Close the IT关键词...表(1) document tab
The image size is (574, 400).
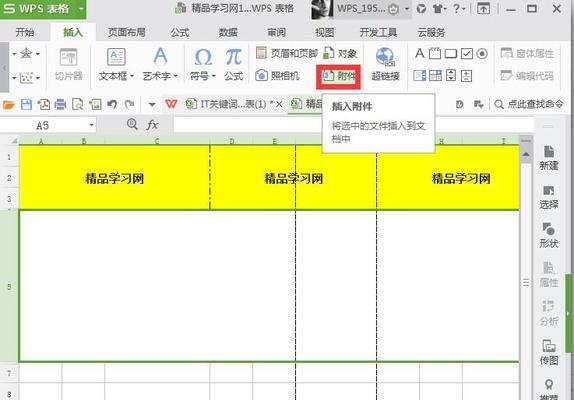pos(279,104)
